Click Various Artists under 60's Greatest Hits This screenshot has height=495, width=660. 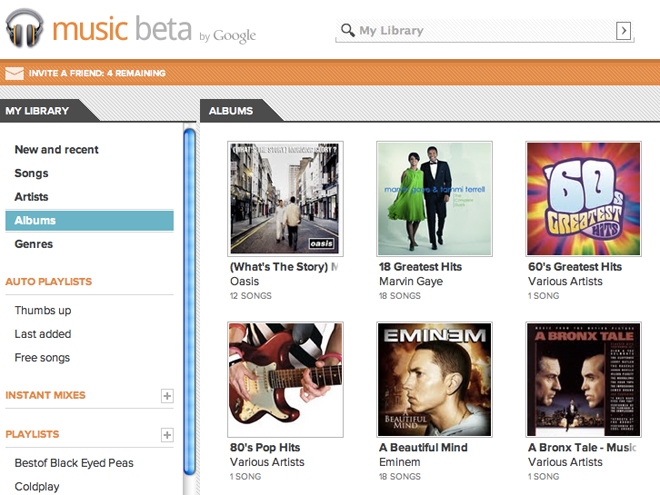click(565, 281)
